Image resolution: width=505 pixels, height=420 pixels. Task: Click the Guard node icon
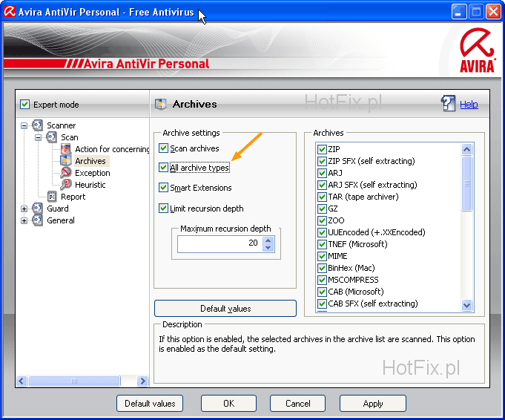pos(37,209)
